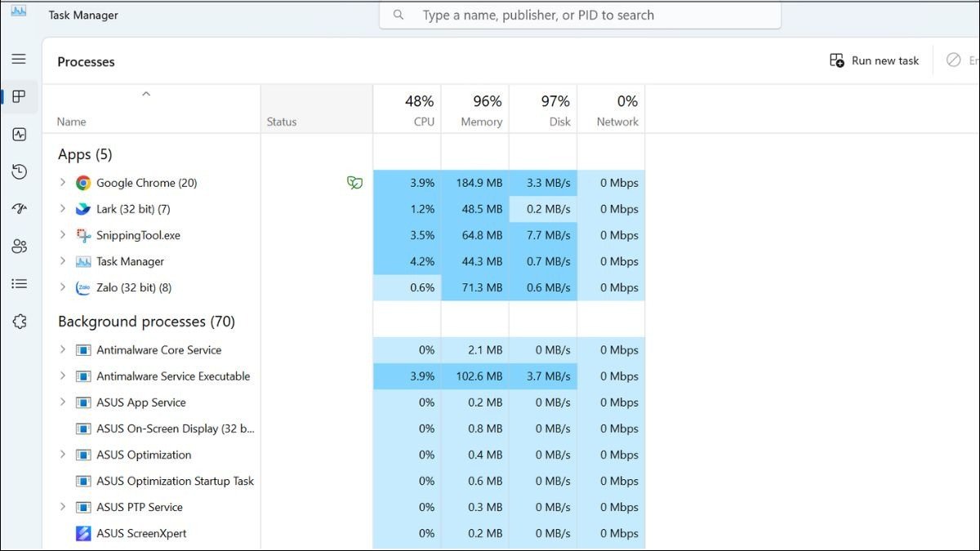980x551 pixels.
Task: Open the Details view icon
Action: [x=19, y=283]
